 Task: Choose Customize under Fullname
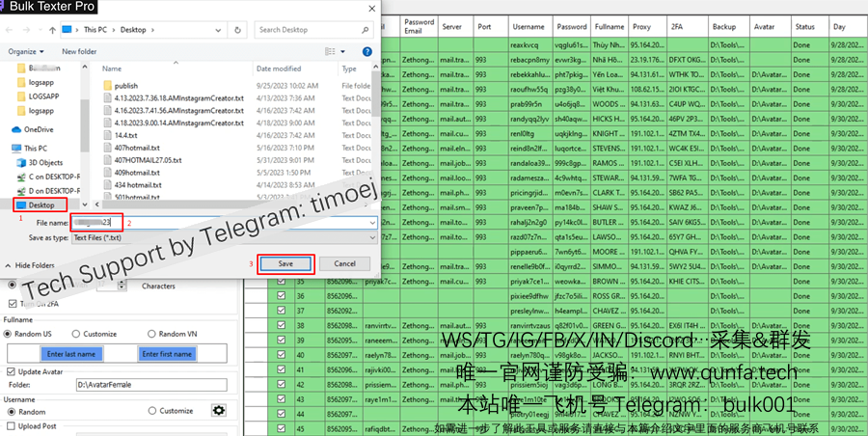point(76,334)
